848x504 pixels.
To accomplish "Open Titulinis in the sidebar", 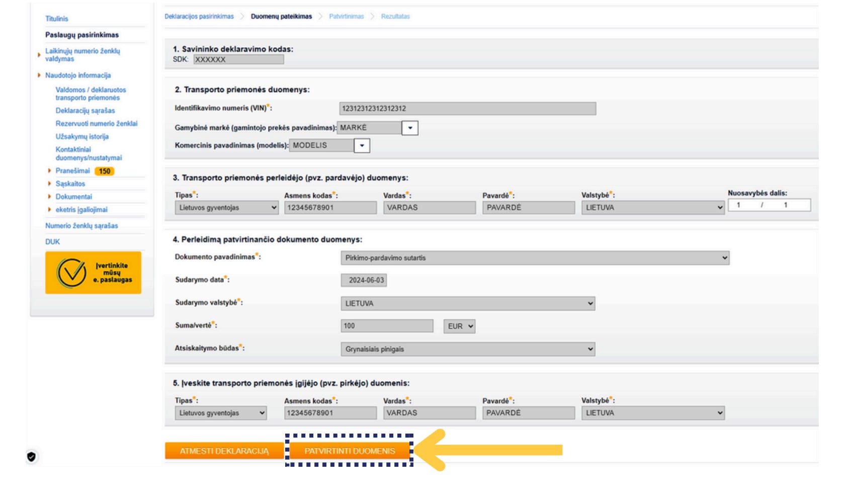I will pos(56,19).
